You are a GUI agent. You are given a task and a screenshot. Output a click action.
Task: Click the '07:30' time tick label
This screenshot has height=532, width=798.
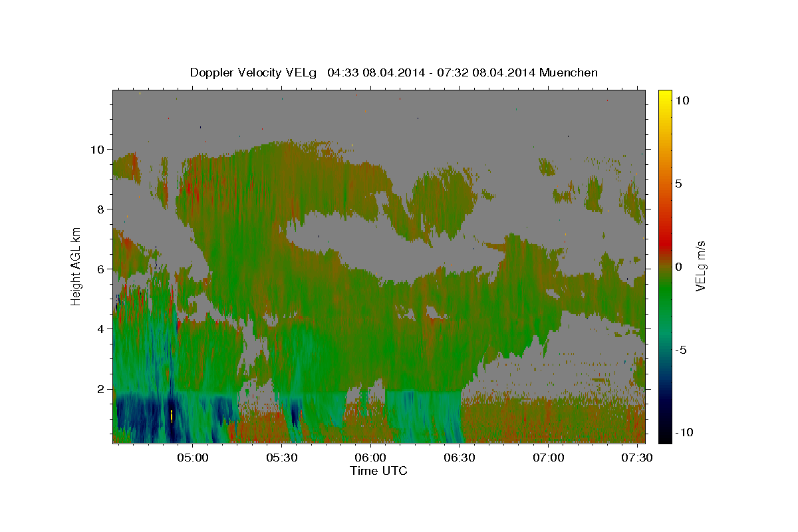(638, 458)
